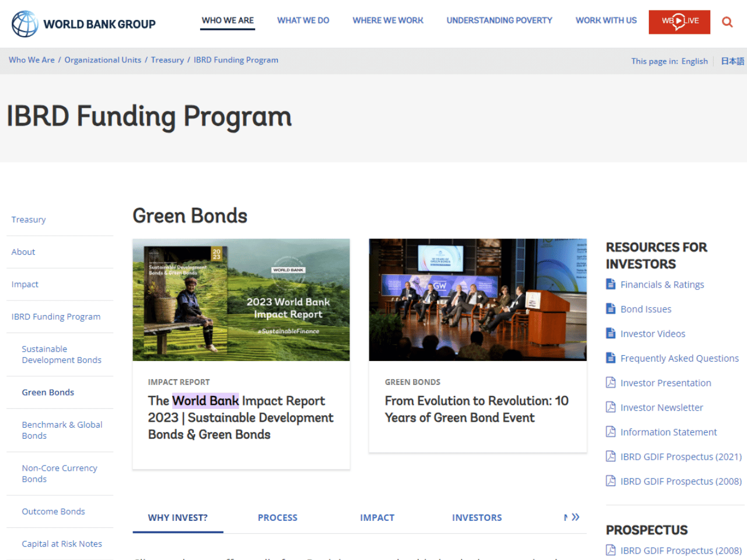Open Treasury in the left sidebar
747x560 pixels.
pyautogui.click(x=29, y=220)
